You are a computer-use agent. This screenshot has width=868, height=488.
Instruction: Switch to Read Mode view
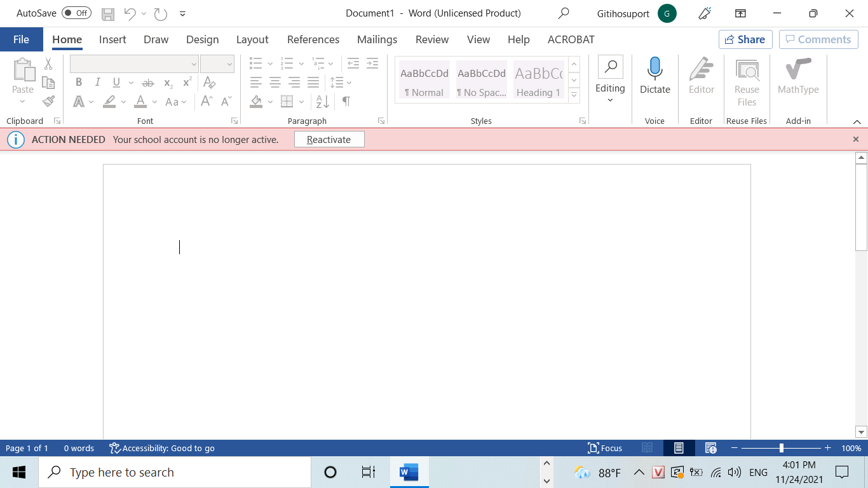pyautogui.click(x=647, y=448)
